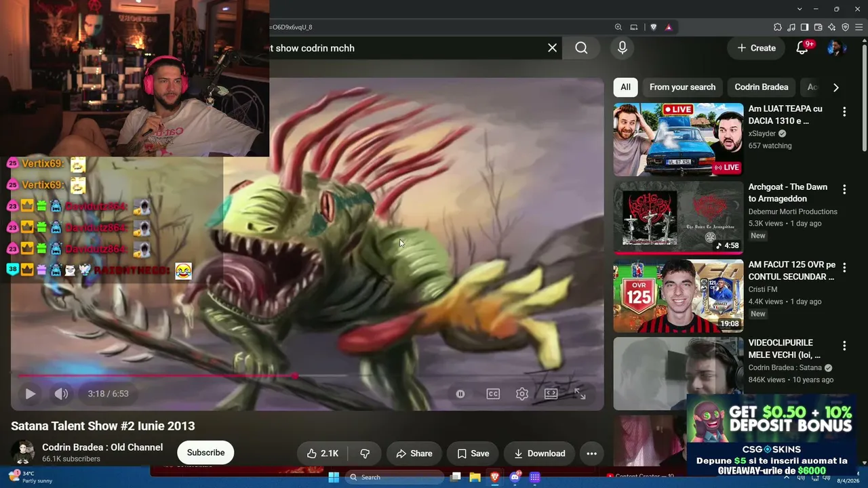Image resolution: width=868 pixels, height=488 pixels.
Task: Play the video with the play button
Action: pyautogui.click(x=30, y=394)
